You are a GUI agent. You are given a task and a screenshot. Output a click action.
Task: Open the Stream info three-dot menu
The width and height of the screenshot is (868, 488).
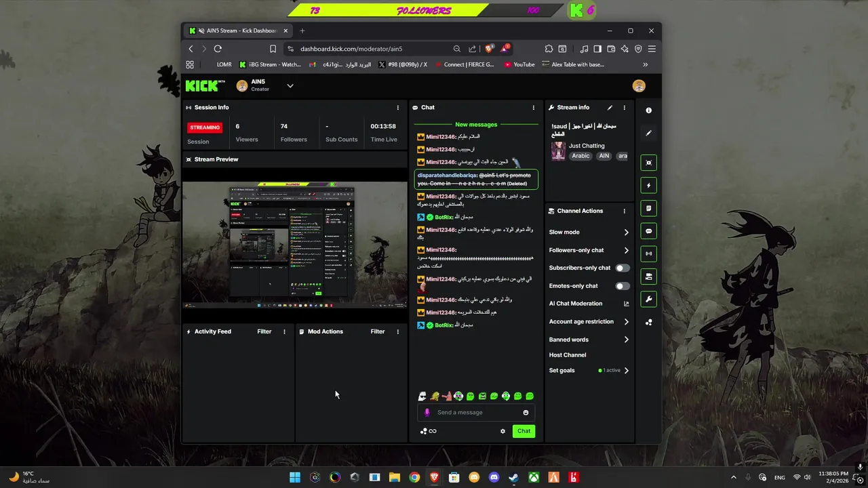pyautogui.click(x=625, y=107)
